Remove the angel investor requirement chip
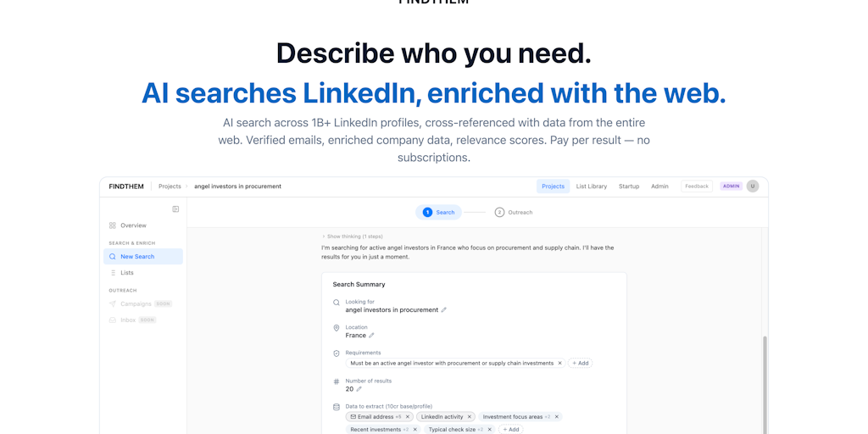 (559, 363)
